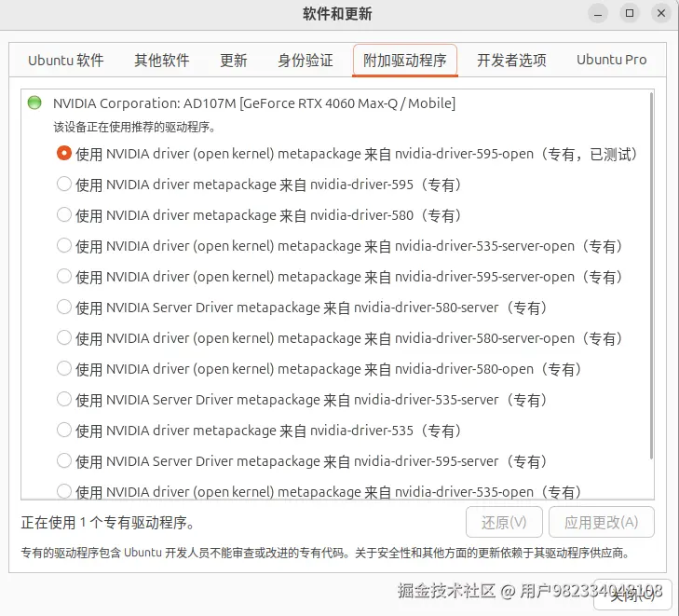Switch to the 开发者选项 tab
Viewport: 679px width, 616px height.
pyautogui.click(x=511, y=61)
